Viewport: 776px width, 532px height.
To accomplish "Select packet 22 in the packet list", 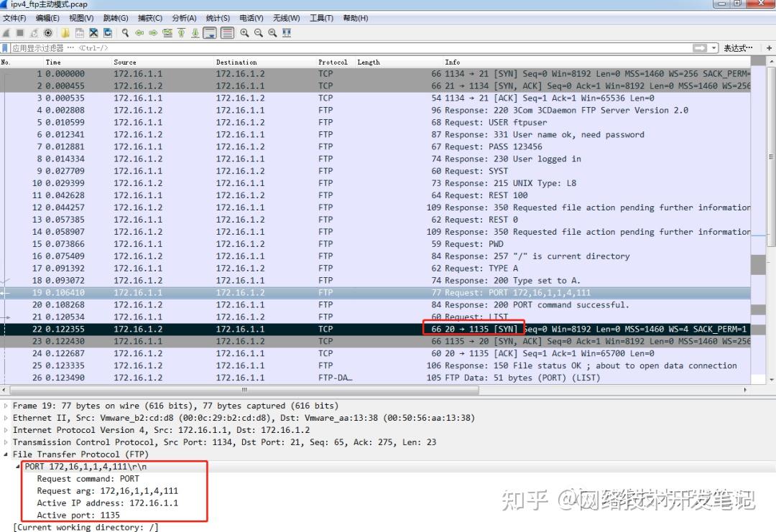I will click(x=216, y=329).
